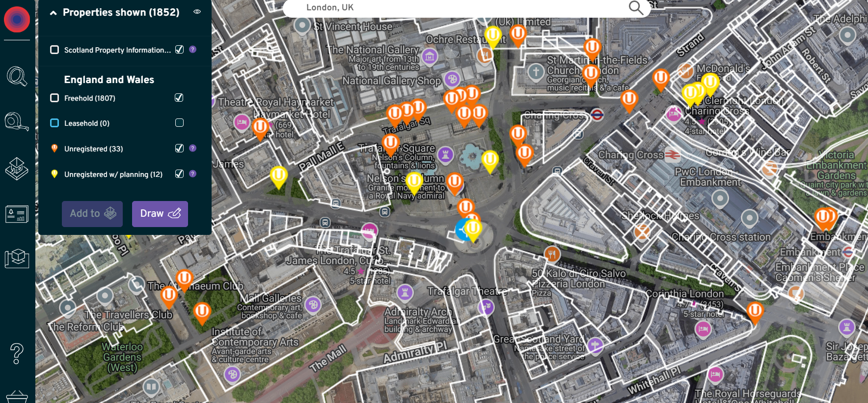Click the Charing Cross station grey pin
The image size is (868, 403).
[x=749, y=217]
